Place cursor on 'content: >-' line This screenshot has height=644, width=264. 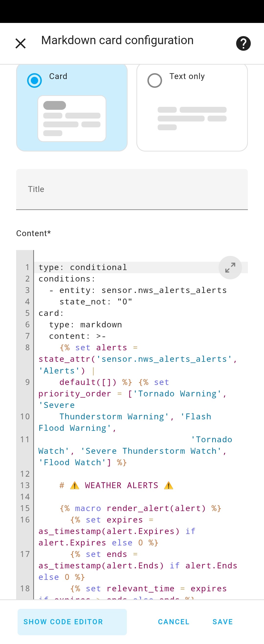tap(77, 336)
